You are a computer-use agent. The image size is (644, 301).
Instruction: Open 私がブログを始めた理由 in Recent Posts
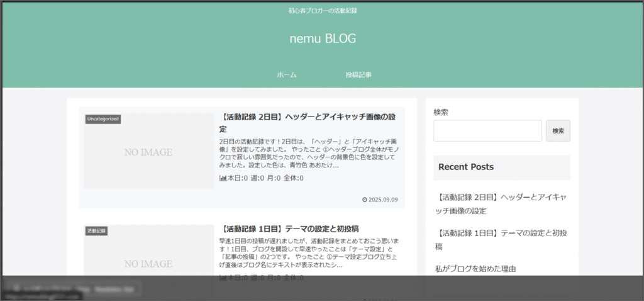(x=475, y=269)
